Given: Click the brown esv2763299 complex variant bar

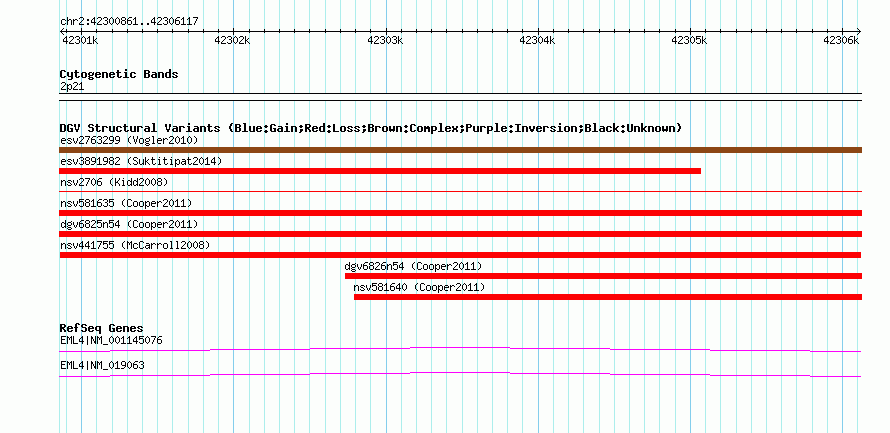Looking at the screenshot, I should pos(460,150).
